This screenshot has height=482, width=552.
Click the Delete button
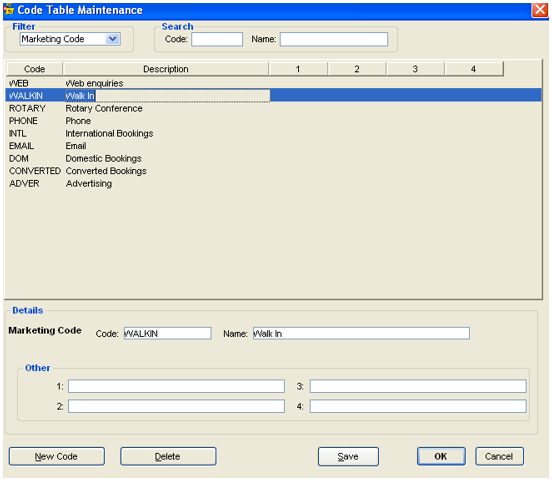pyautogui.click(x=168, y=457)
